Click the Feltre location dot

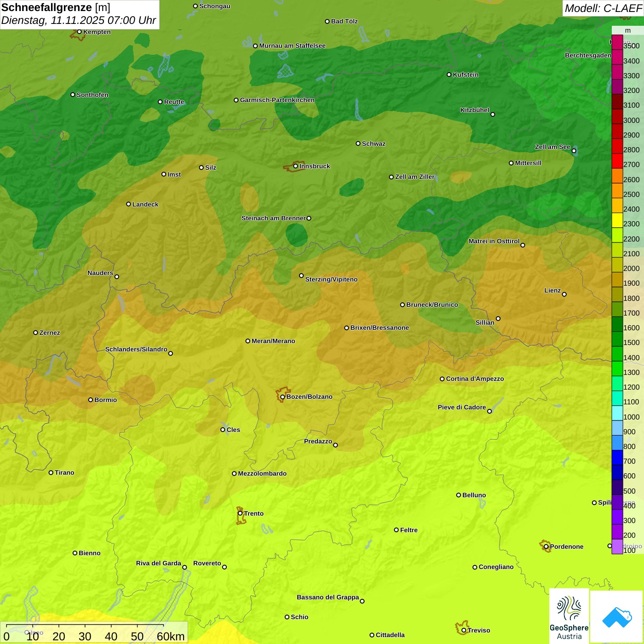coord(397,530)
